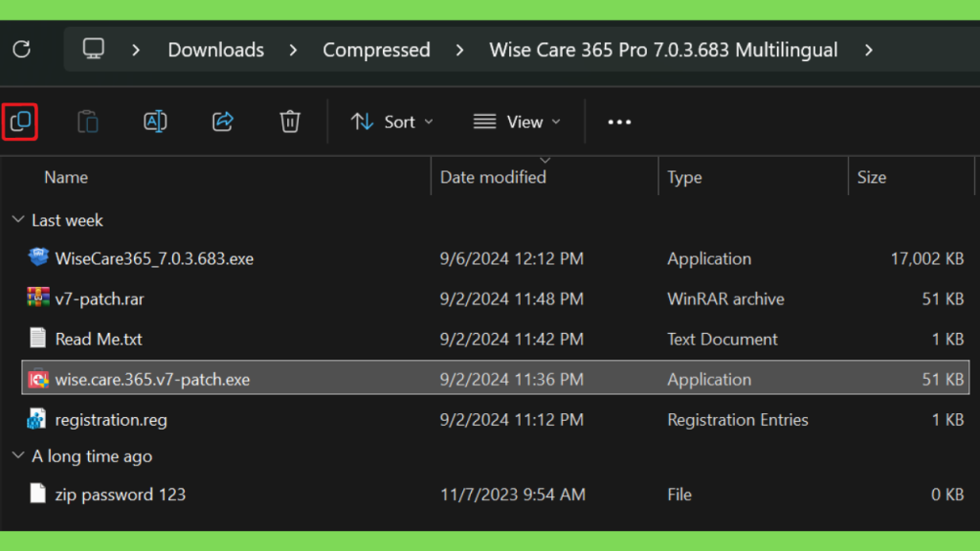Expand chevron after Downloads breadcrumb

pos(293,50)
